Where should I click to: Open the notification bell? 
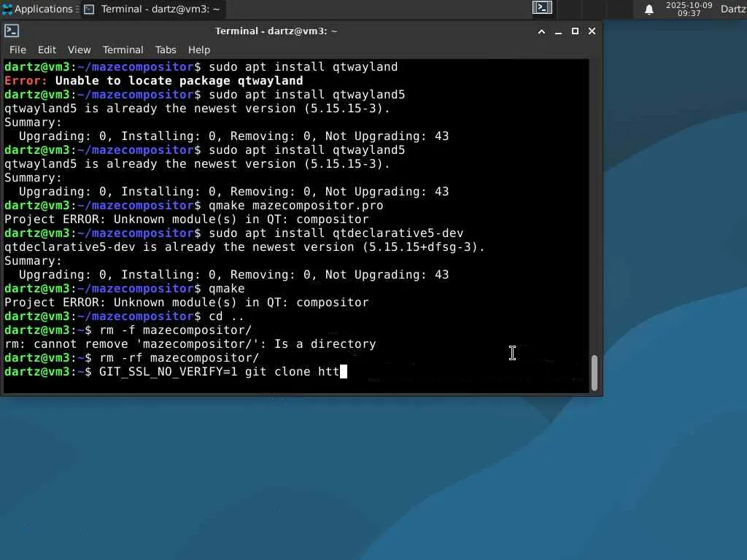649,9
